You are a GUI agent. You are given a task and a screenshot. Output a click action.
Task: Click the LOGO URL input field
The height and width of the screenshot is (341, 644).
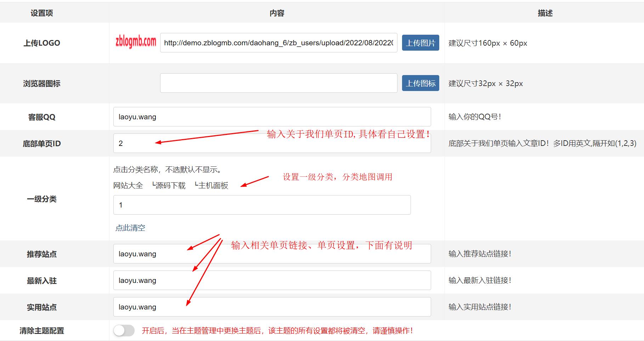(279, 43)
